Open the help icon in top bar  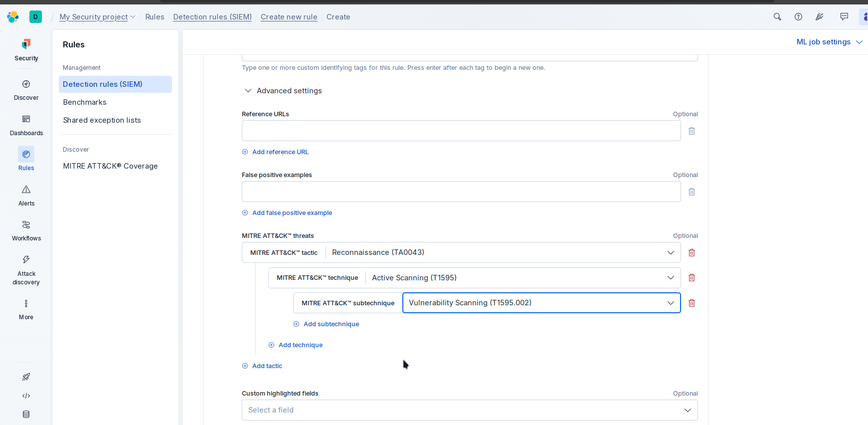click(798, 17)
